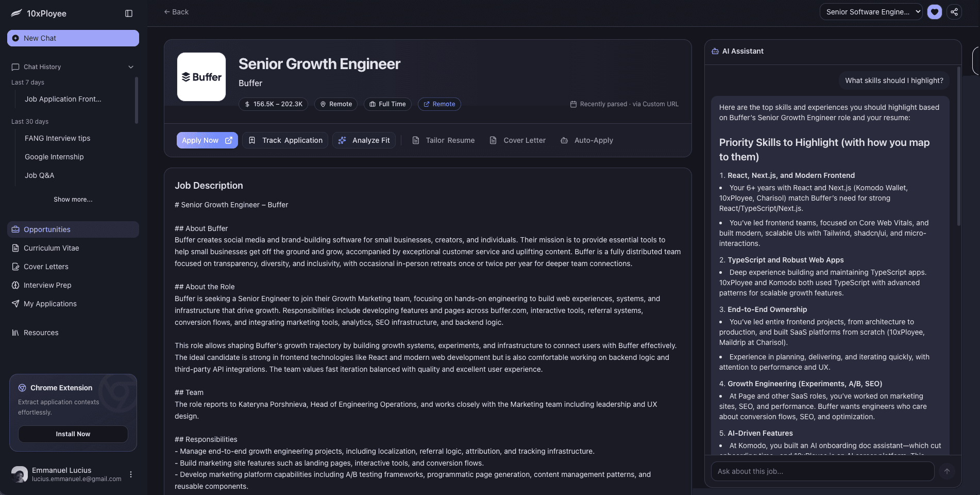Open Curriculum Vitae page
980x495 pixels.
tap(73, 248)
